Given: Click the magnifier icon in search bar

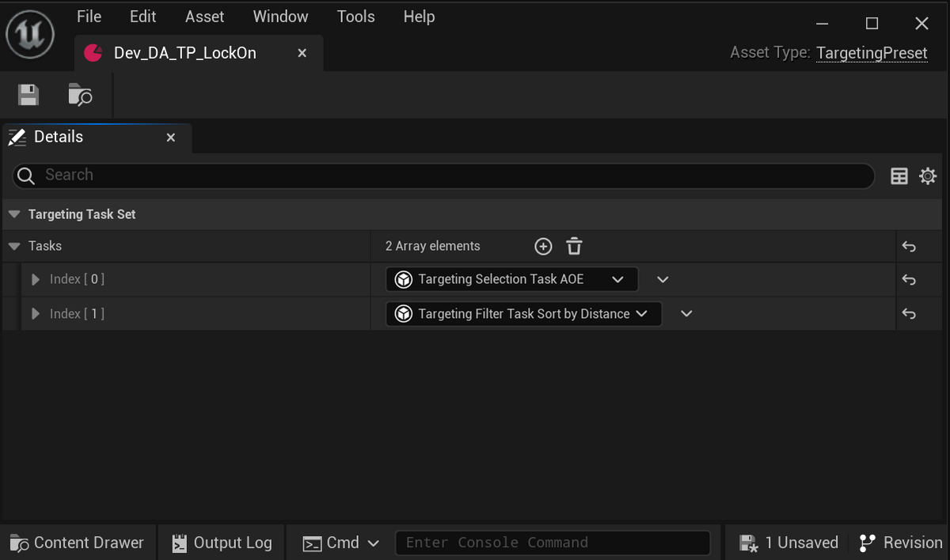Looking at the screenshot, I should click(26, 176).
